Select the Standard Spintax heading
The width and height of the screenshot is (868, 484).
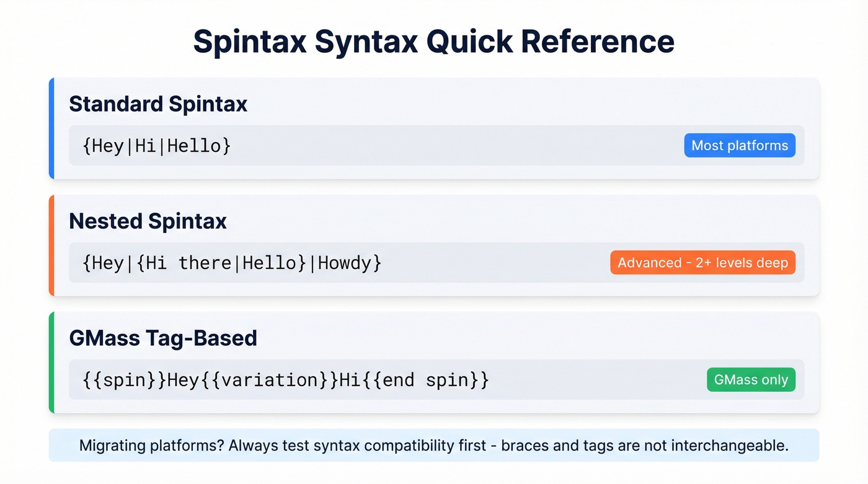(157, 104)
